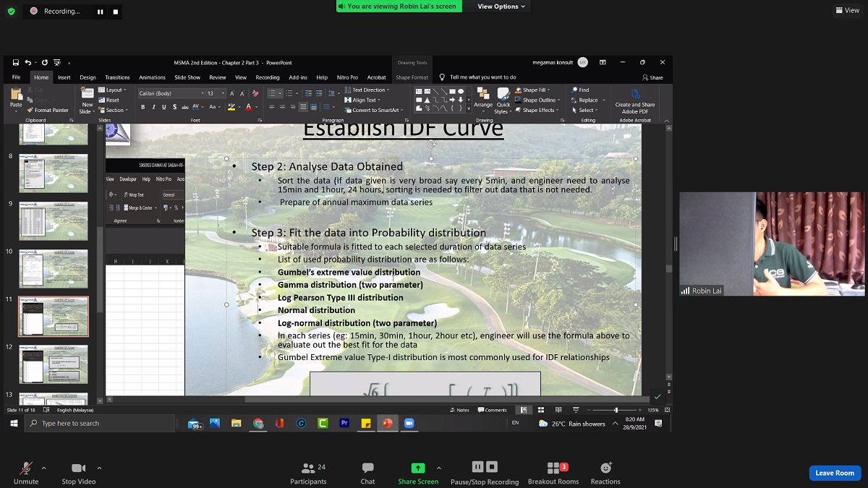The image size is (868, 488).
Task: Click the Windows taskbar search box
Action: point(100,423)
